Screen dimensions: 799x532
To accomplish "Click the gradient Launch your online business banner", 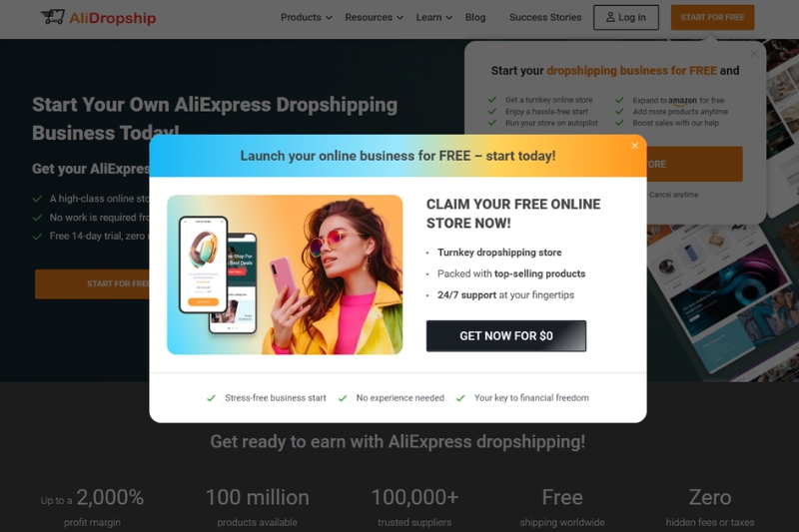I will (x=398, y=156).
